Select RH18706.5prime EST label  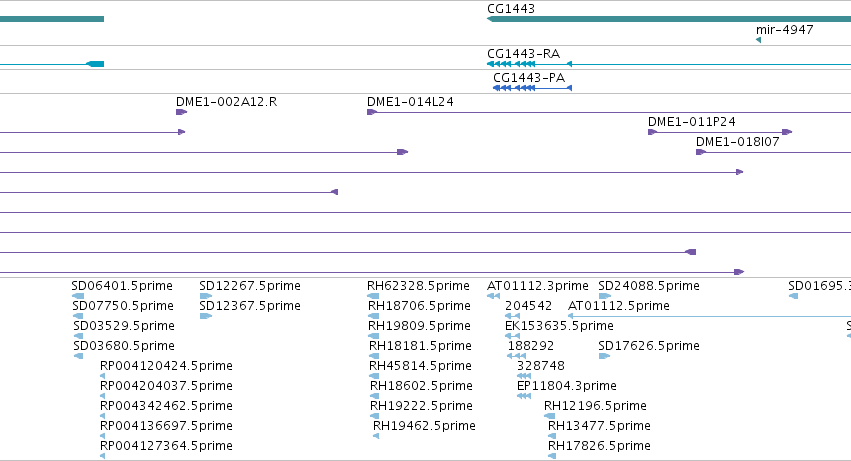(419, 306)
